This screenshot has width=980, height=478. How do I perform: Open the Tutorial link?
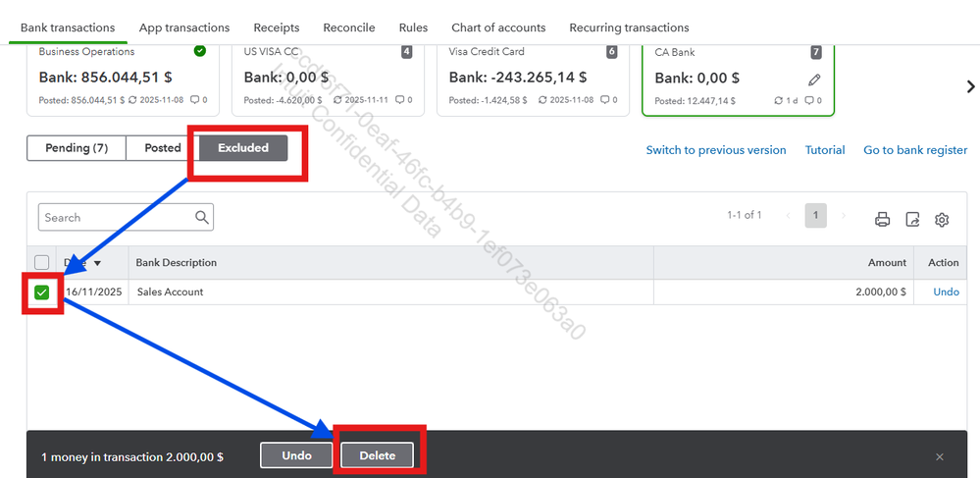coord(825,150)
